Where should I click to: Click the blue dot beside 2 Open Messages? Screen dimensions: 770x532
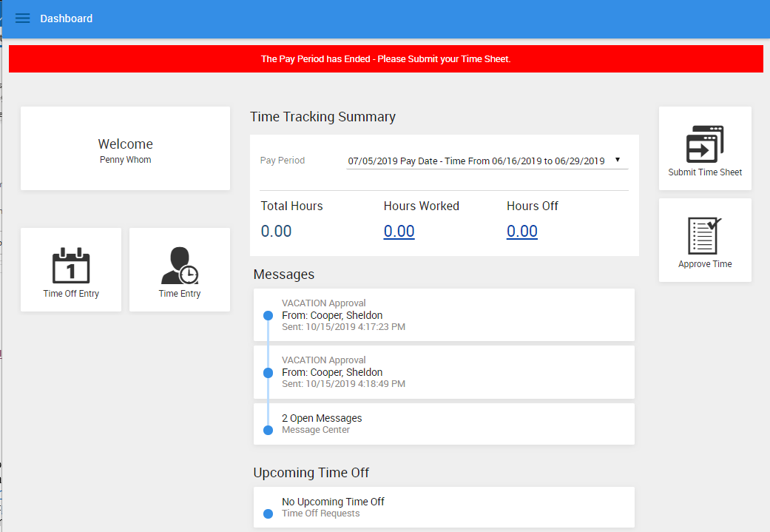point(268,431)
